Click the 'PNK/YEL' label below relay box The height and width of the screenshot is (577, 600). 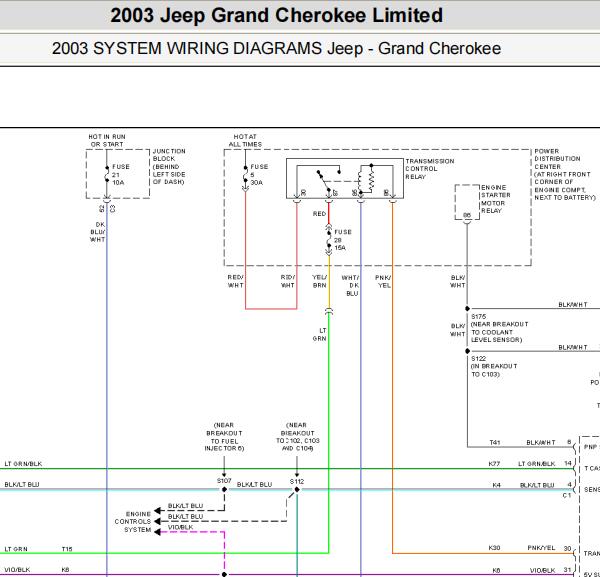pos(383,282)
